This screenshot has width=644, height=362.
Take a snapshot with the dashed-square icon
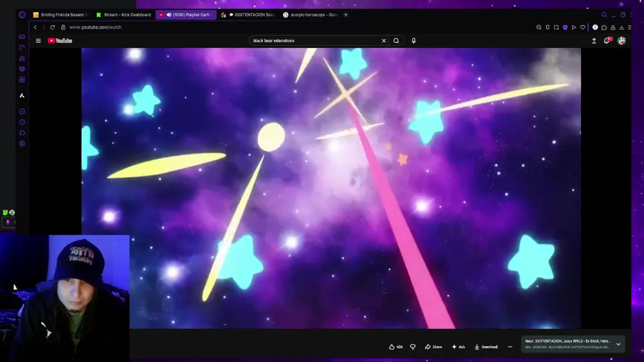point(556,27)
